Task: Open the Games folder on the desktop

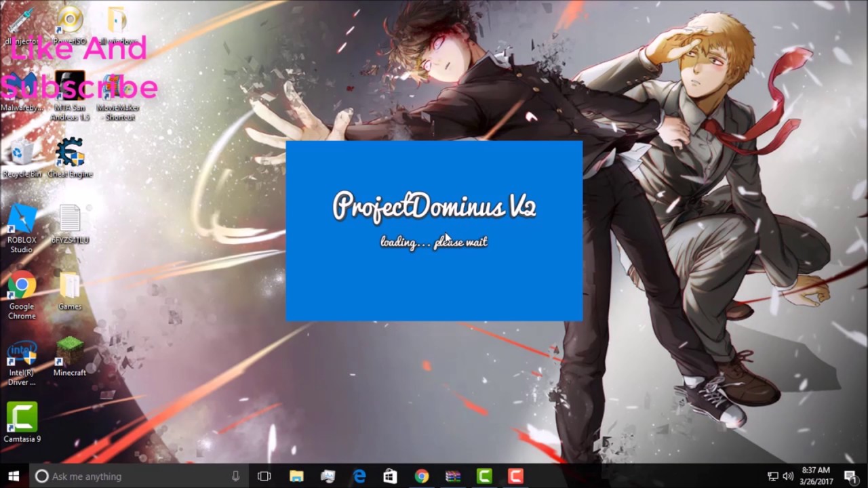Action: [70, 291]
